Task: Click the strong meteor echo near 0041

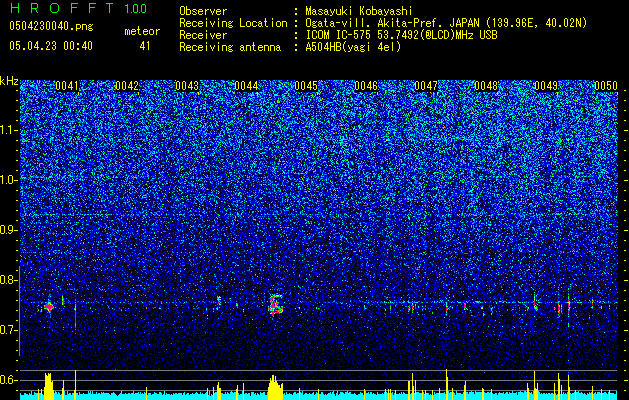Action: click(49, 307)
